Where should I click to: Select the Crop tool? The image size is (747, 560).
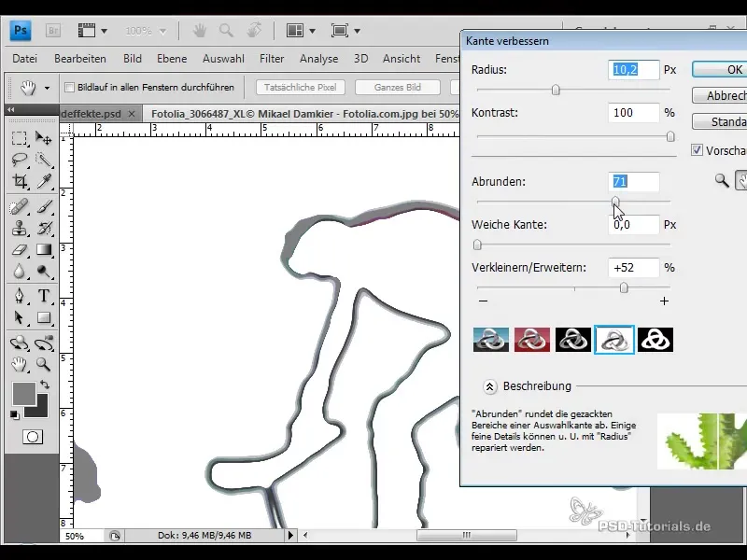click(x=20, y=181)
